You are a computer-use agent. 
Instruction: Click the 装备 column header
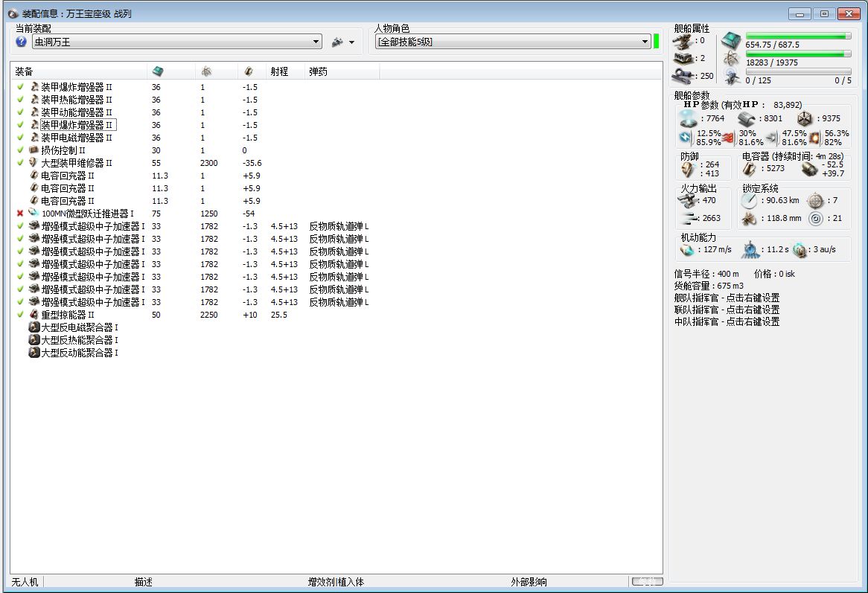click(79, 71)
